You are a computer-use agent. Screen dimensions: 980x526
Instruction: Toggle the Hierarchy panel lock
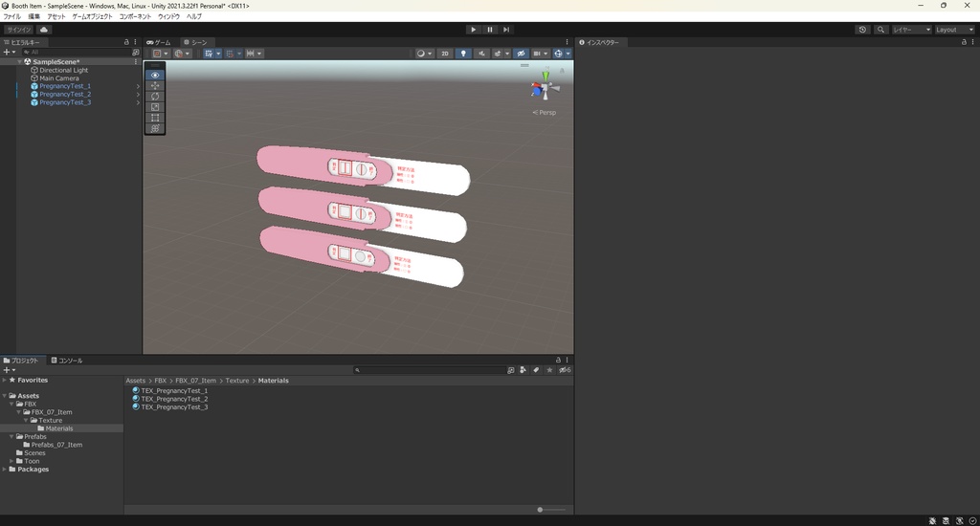126,42
